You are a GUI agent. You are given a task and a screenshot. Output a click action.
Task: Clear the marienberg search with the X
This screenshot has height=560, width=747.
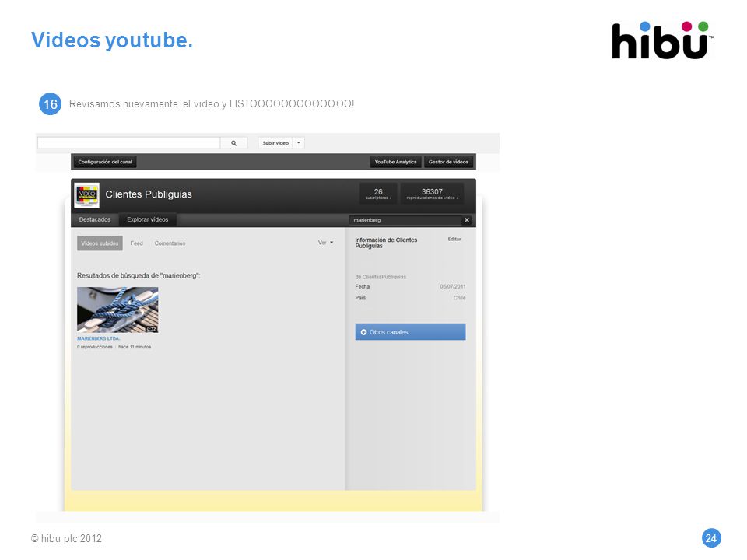467,220
